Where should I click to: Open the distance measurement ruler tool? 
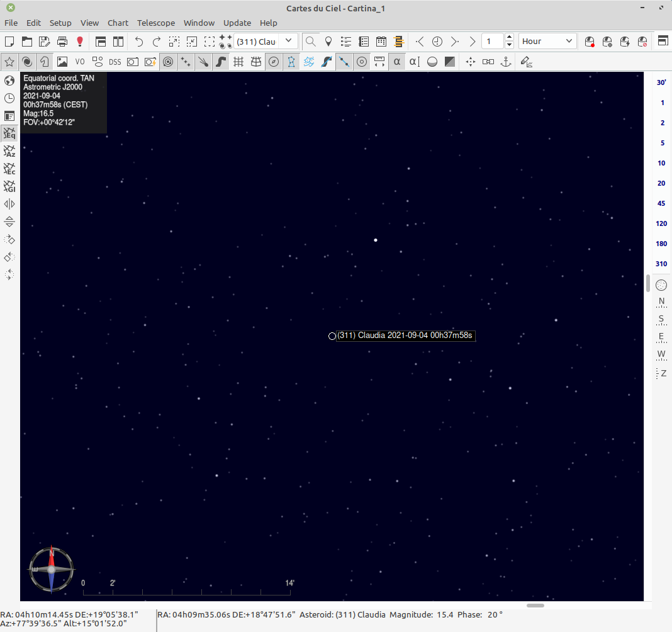(x=379, y=62)
